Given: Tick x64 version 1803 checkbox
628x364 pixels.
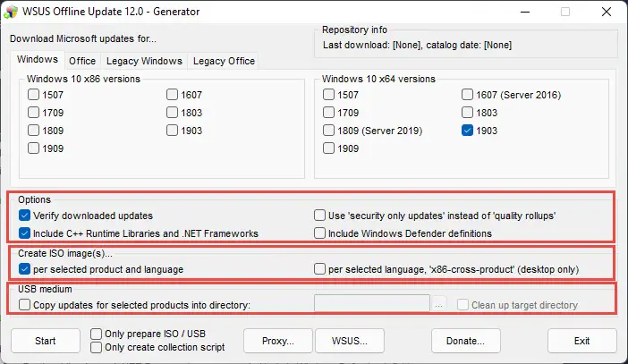Looking at the screenshot, I should click(467, 113).
